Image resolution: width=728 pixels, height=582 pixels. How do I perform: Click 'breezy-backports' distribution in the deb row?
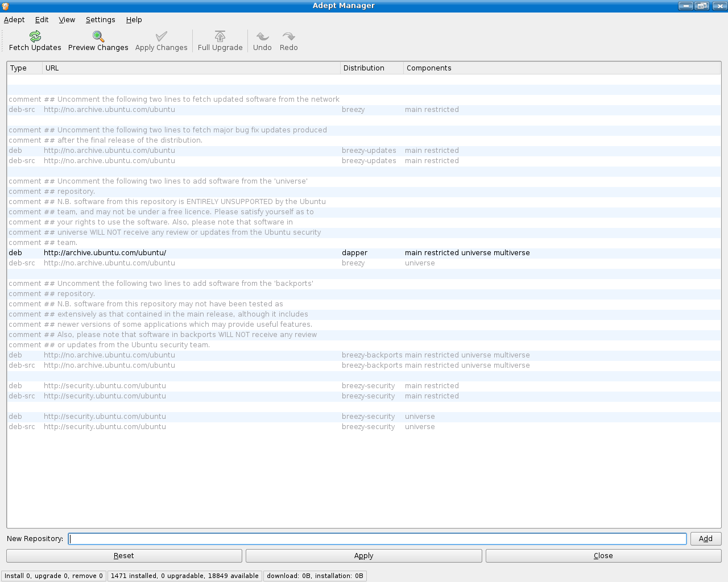click(372, 355)
